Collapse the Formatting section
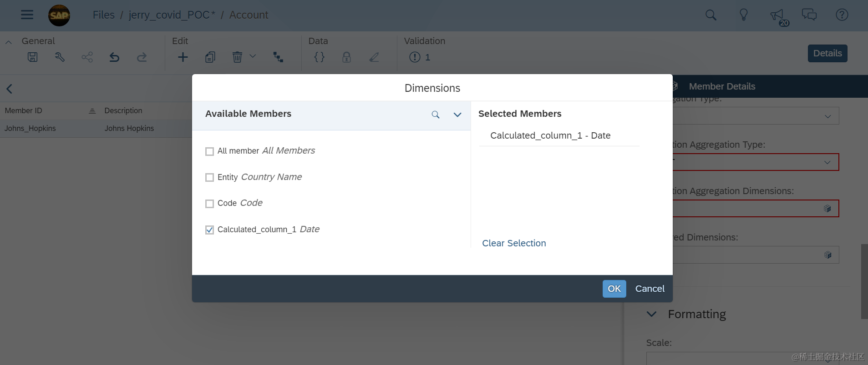 651,314
